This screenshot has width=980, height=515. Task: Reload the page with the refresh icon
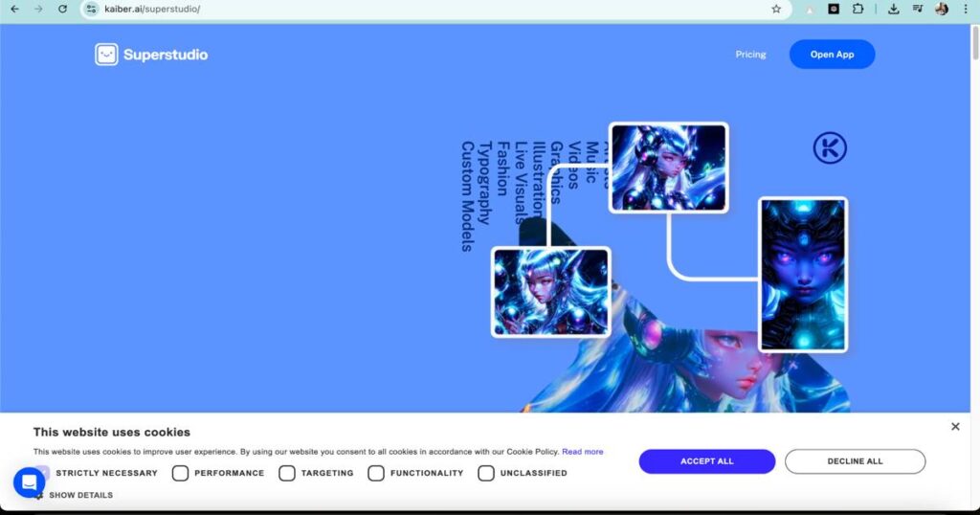coord(62,9)
